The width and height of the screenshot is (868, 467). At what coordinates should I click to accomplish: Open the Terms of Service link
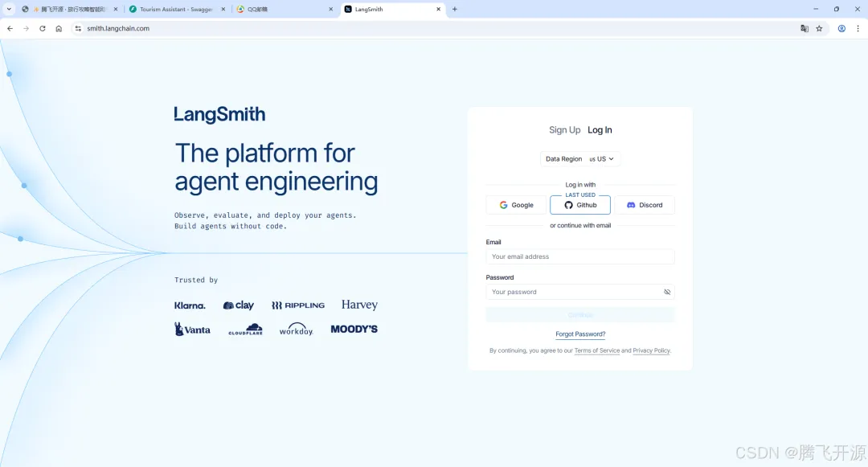596,350
